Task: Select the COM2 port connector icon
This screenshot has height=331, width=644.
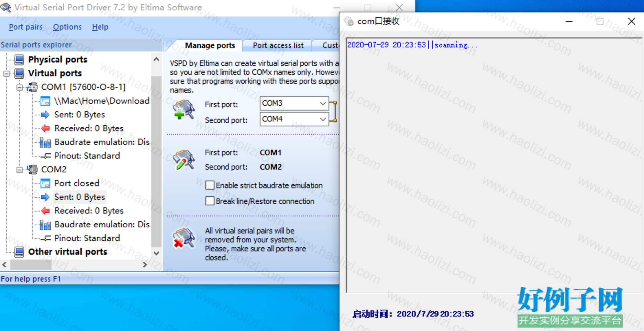Action: 32,169
